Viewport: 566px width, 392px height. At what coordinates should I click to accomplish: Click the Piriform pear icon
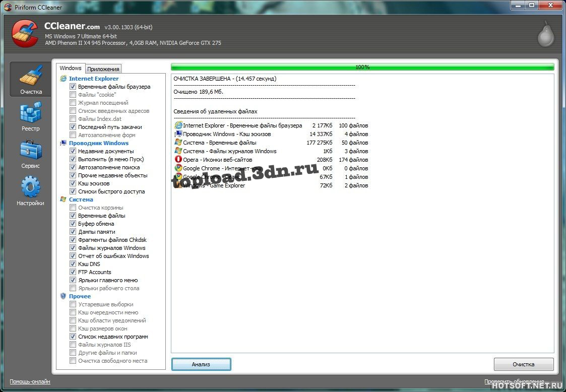(x=546, y=34)
